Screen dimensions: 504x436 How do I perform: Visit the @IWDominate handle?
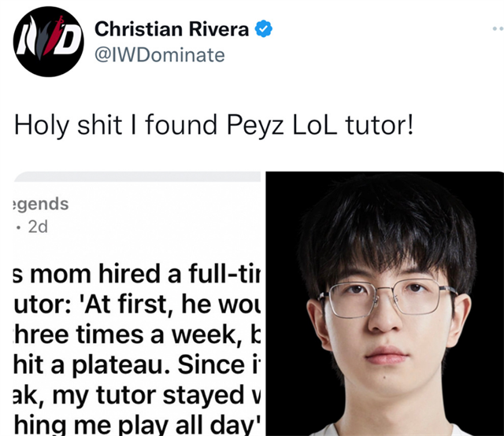point(160,55)
